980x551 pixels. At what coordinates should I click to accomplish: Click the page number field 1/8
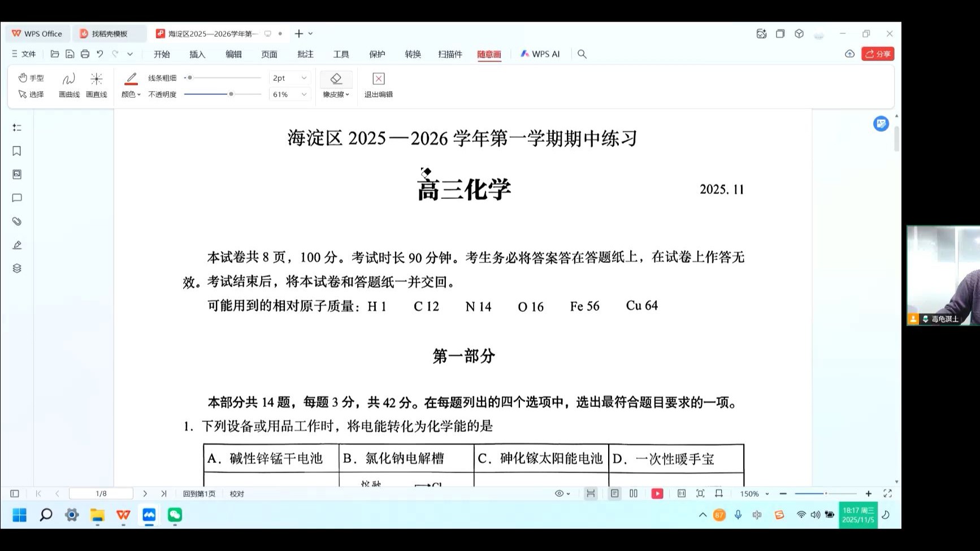pos(101,494)
